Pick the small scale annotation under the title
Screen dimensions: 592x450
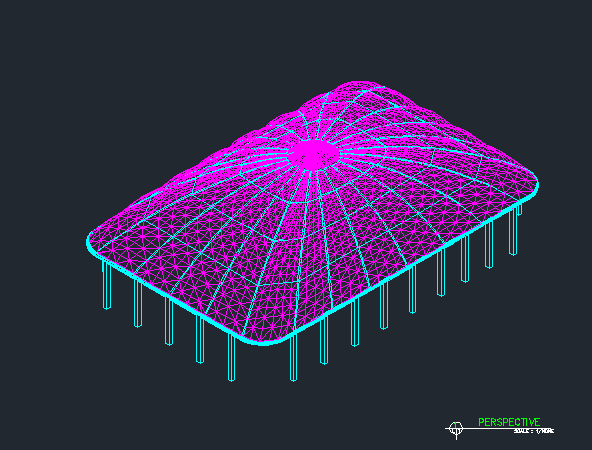click(x=534, y=431)
